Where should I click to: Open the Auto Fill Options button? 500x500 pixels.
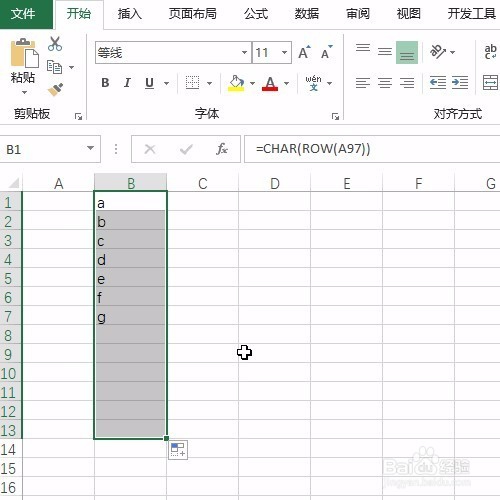(178, 450)
